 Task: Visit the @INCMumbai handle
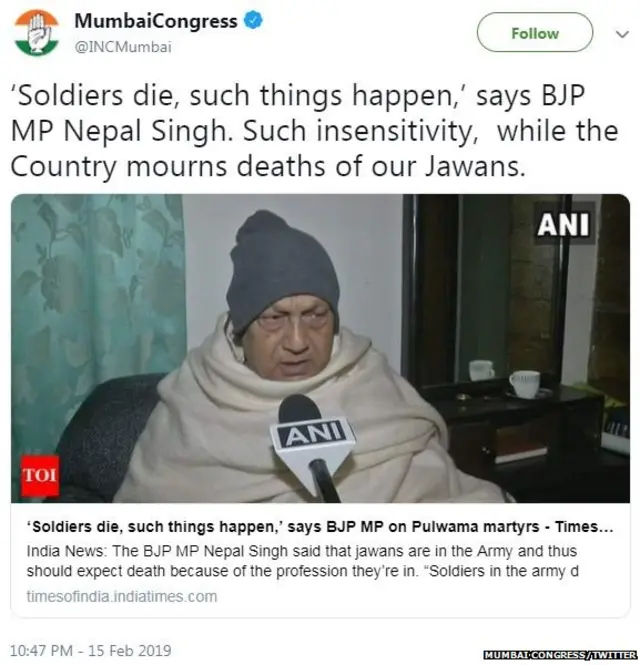[x=123, y=47]
